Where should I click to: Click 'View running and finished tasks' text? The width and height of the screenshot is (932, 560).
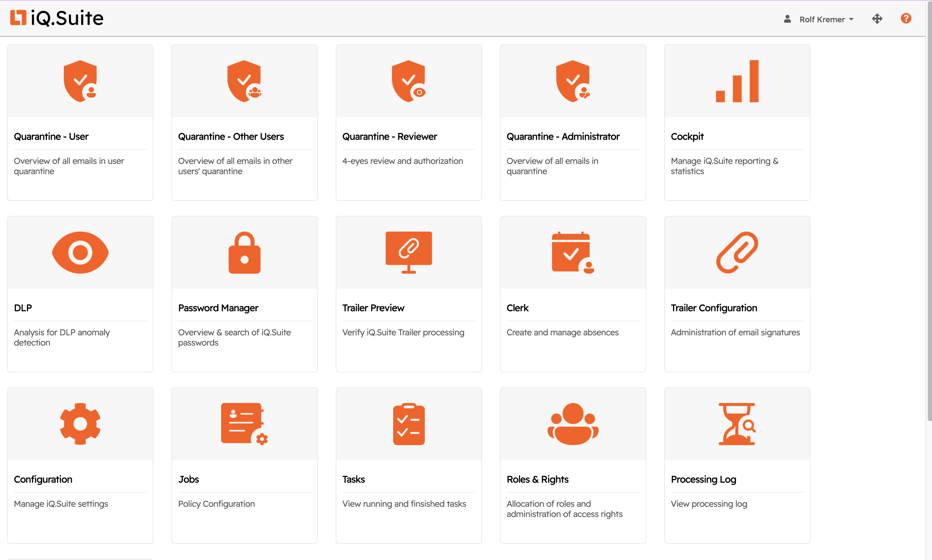point(404,504)
